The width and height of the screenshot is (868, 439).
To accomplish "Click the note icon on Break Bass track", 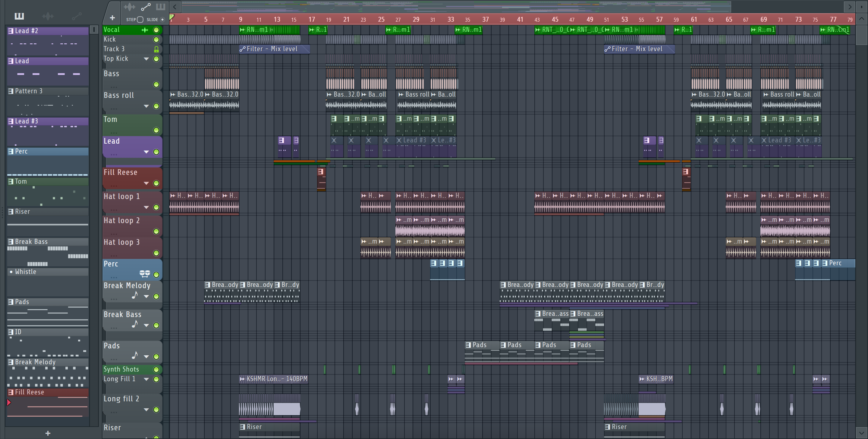I will (x=134, y=324).
